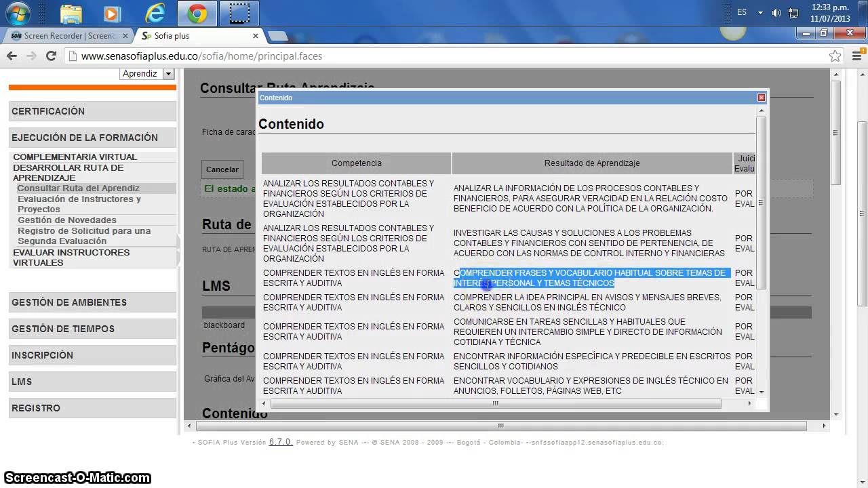
Task: Open EVALUAR INSTRUCTORES VIRTUALES item
Action: [71, 258]
